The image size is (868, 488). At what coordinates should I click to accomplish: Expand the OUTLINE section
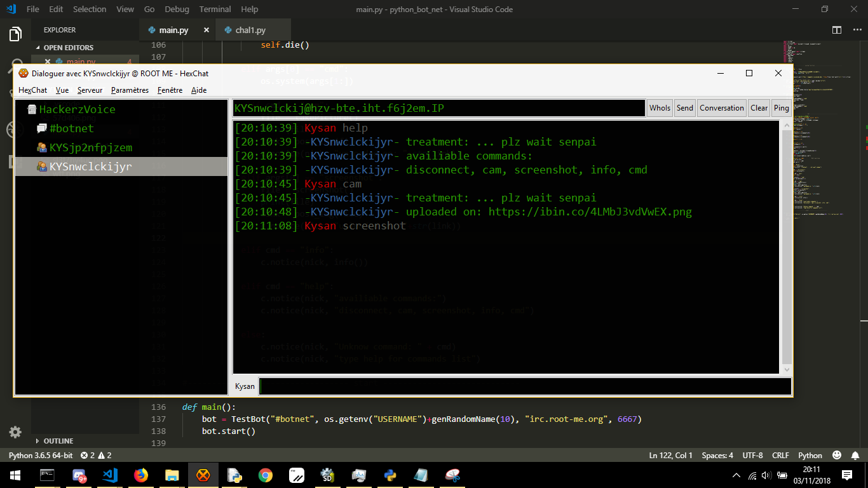pos(58,441)
